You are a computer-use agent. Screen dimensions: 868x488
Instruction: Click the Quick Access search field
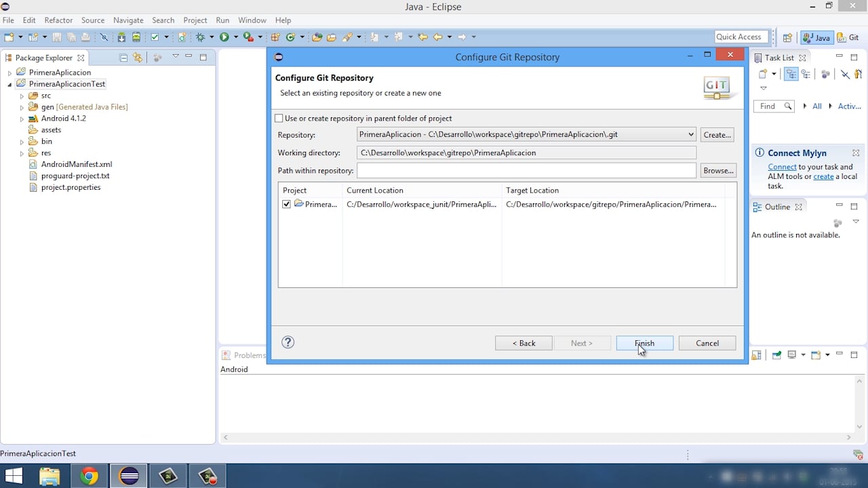coord(741,37)
